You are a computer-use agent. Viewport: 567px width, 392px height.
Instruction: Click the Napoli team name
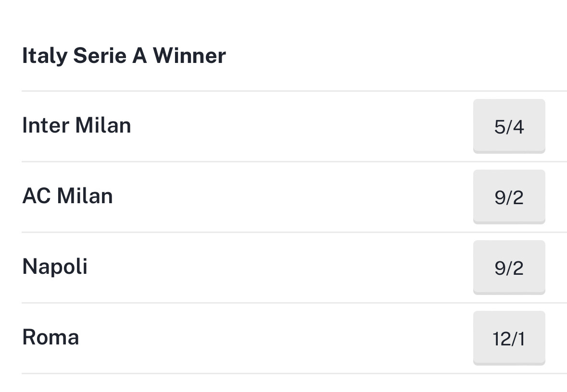(x=55, y=267)
